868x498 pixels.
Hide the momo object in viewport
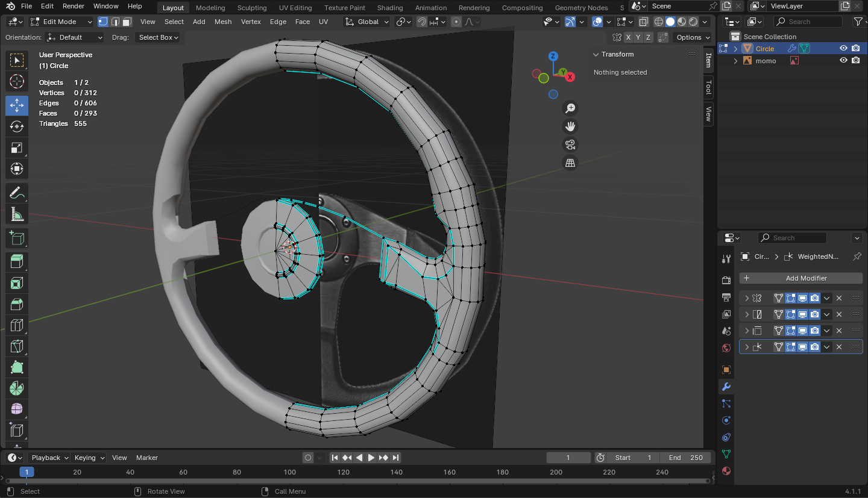tap(843, 61)
